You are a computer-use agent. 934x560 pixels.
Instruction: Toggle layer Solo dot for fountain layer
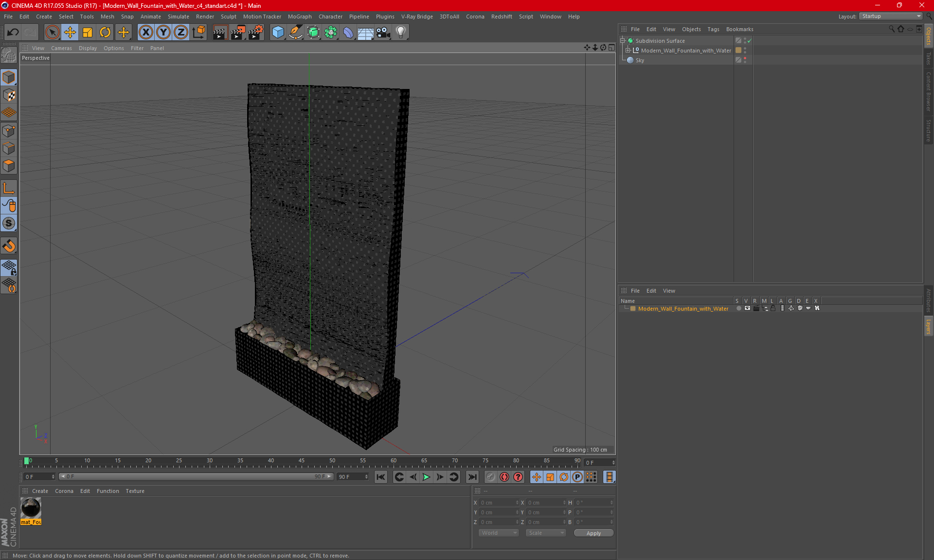738,308
